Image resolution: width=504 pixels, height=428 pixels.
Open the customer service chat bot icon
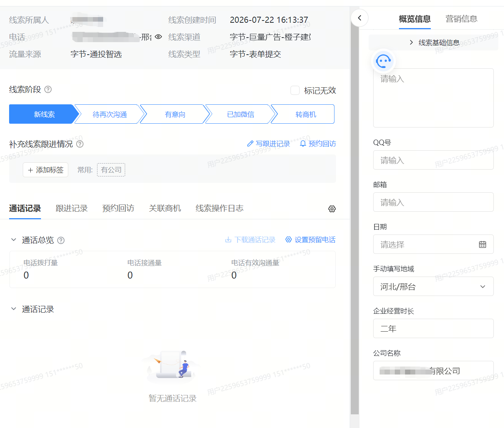[x=383, y=61]
